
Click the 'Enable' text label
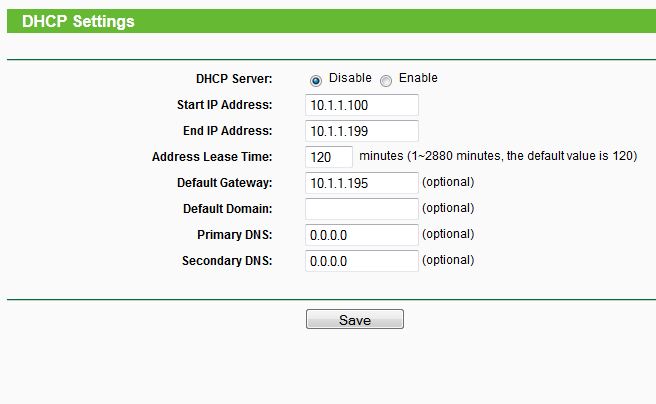pos(418,78)
